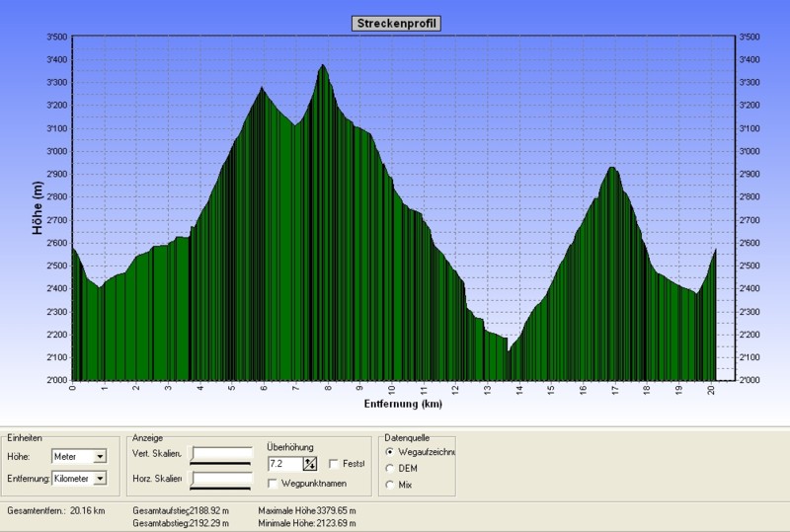Click the lowest valley point near km 13.7
Viewport: 790px width, 532px height.
point(509,349)
